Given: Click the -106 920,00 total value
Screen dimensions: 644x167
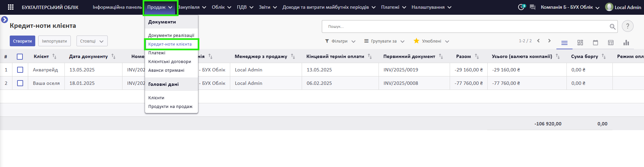Looking at the screenshot, I should point(548,124).
